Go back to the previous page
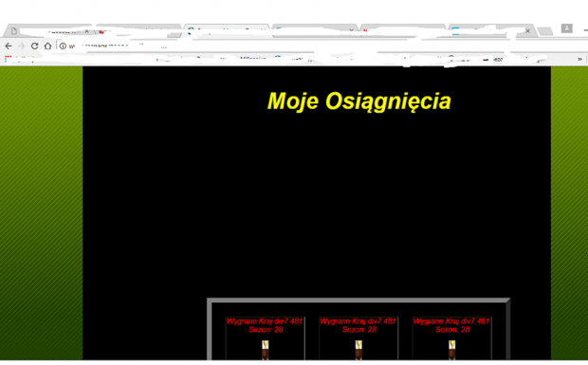 [9, 46]
